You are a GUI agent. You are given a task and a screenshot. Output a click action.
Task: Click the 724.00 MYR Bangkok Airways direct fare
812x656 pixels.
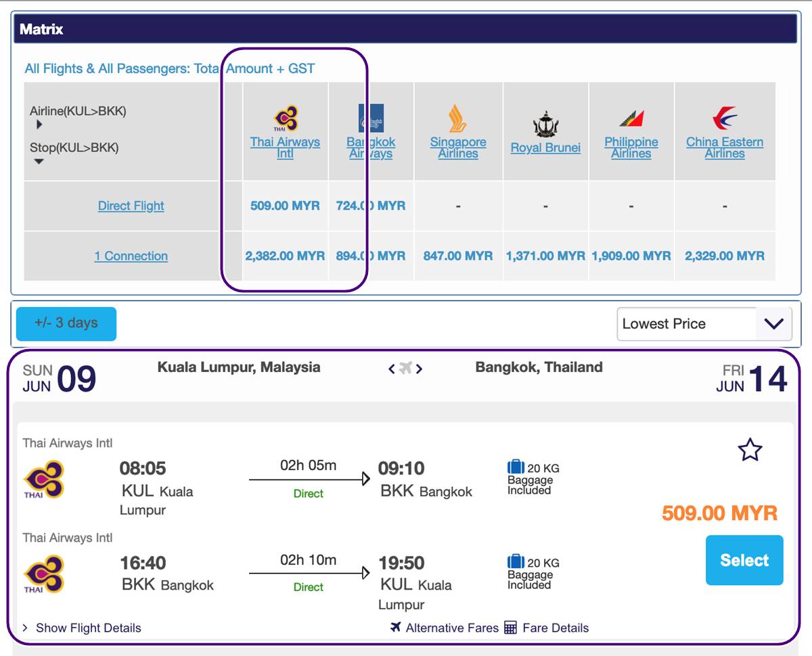pyautogui.click(x=371, y=206)
